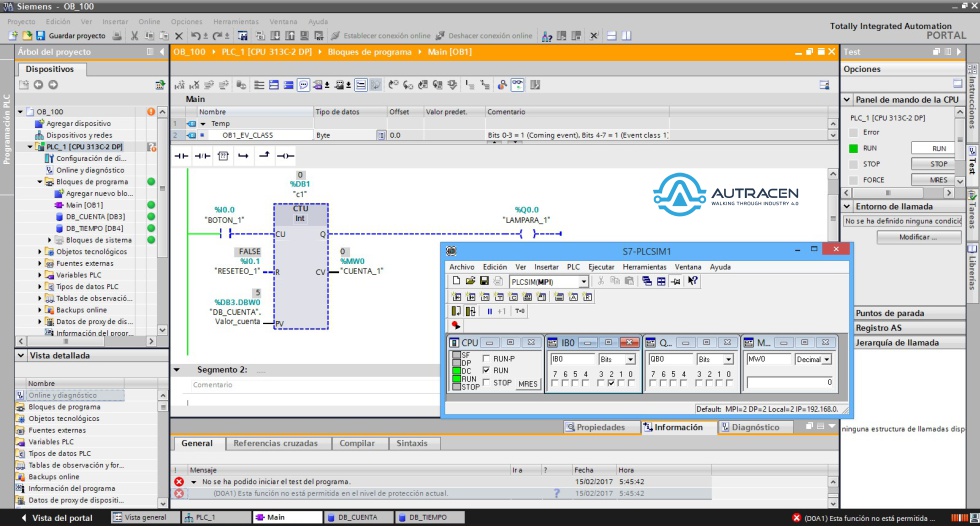
Task: Toggle bit 7 checkbox of IB0
Action: coord(555,383)
